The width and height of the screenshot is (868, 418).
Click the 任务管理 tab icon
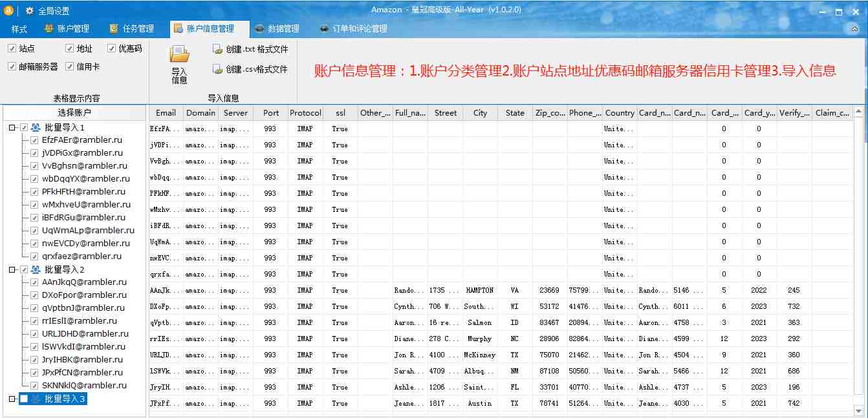click(114, 28)
